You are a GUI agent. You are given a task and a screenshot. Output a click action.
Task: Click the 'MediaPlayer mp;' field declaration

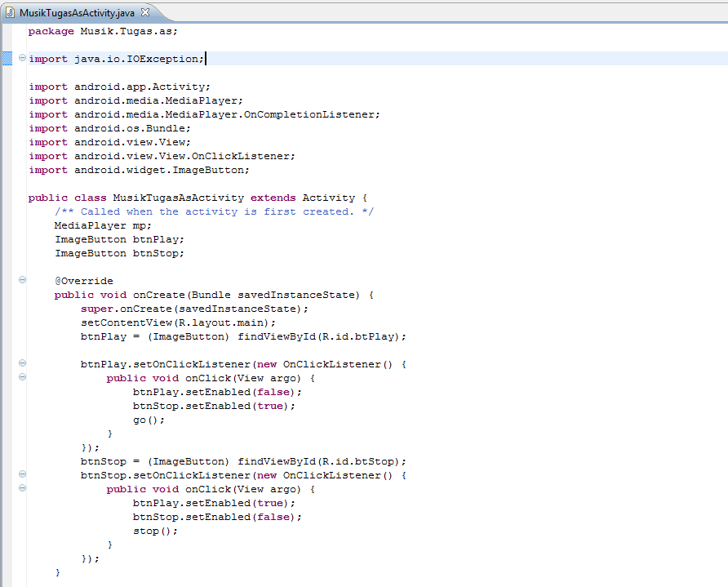(x=103, y=225)
